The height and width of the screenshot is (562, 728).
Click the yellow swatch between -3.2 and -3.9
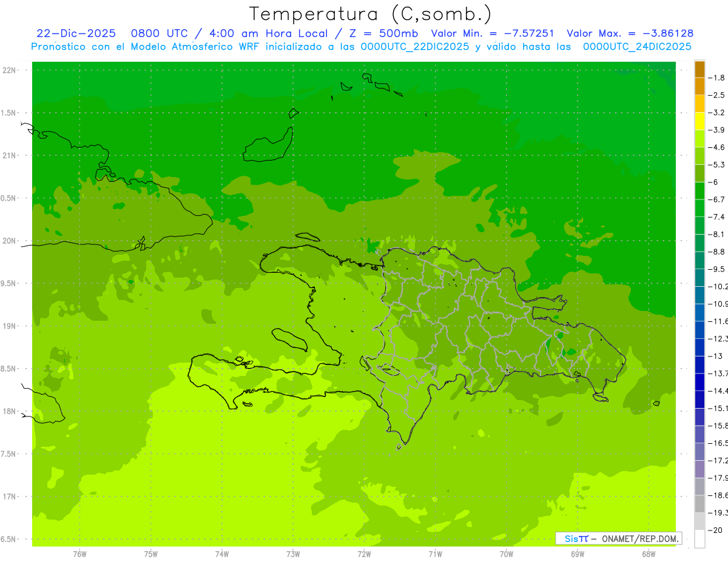click(699, 121)
